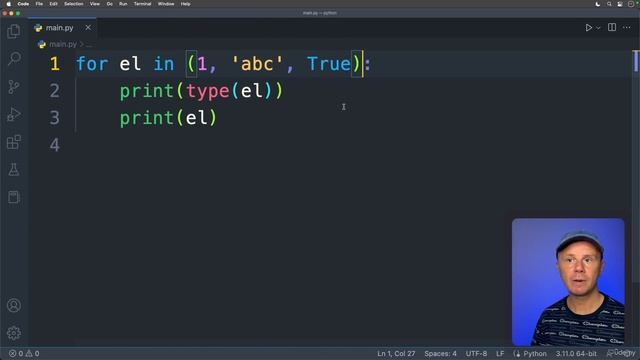640x360 pixels.
Task: Click the type keyword on line 2
Action: [208, 91]
